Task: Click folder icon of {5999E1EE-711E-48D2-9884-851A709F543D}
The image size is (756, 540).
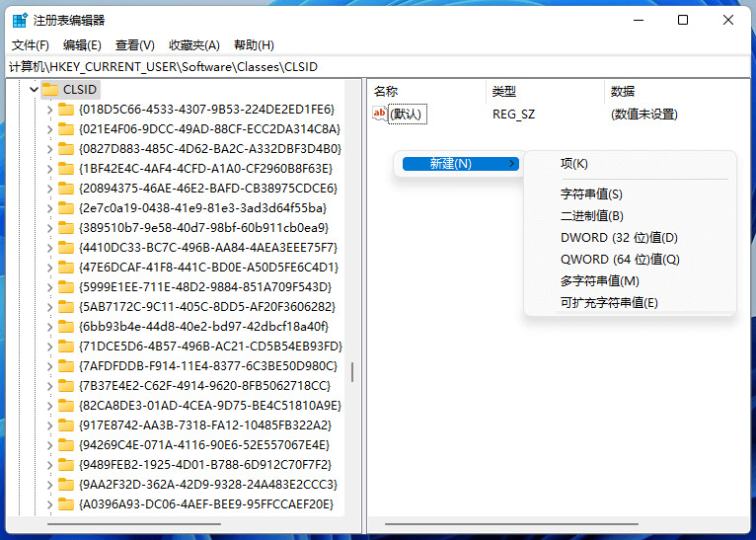Action: (x=67, y=287)
